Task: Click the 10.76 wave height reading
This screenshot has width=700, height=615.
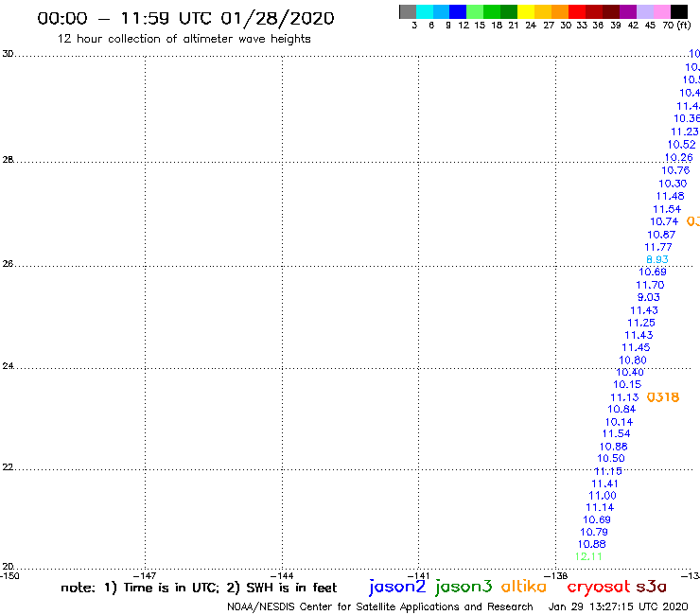Action: coord(675,170)
